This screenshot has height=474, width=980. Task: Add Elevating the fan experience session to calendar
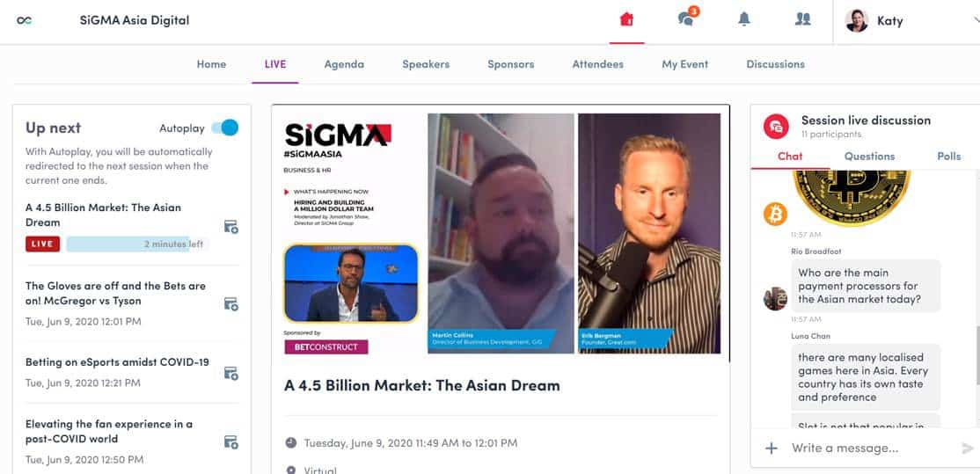coord(230,441)
